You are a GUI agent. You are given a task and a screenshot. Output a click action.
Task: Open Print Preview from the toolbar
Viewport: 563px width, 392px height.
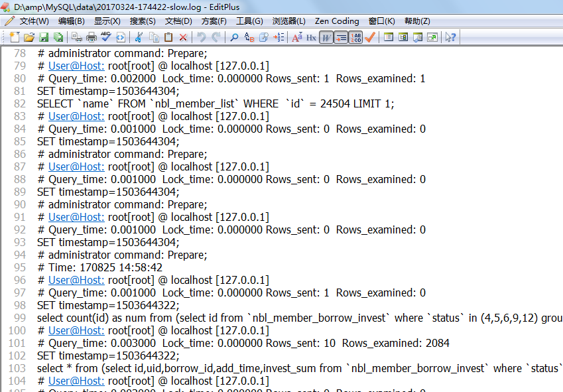pyautogui.click(x=77, y=37)
